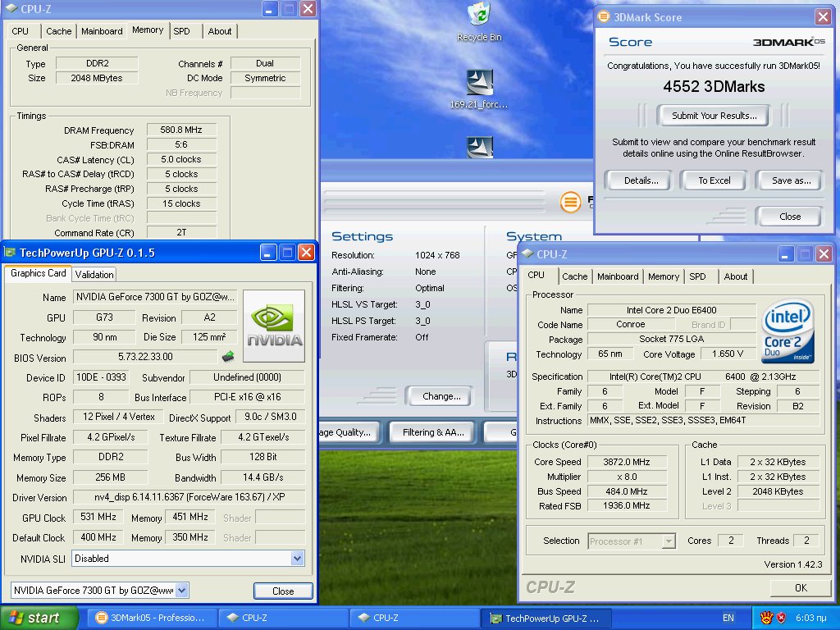The width and height of the screenshot is (840, 630).
Task: Click the system clock showing 6:03
Action: pos(811,618)
